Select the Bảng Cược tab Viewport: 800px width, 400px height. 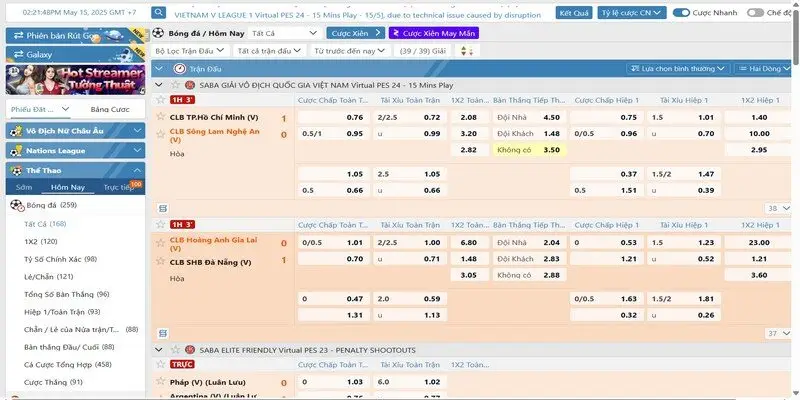[108, 109]
